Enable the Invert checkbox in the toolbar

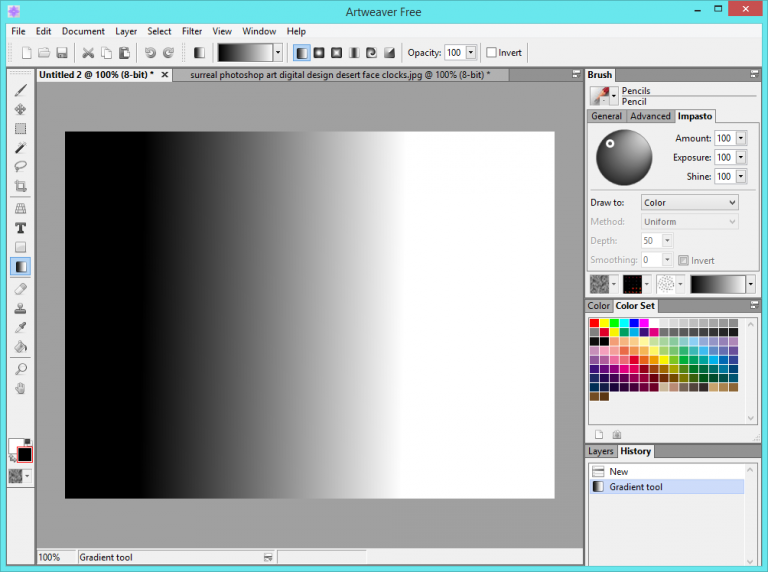[x=492, y=53]
